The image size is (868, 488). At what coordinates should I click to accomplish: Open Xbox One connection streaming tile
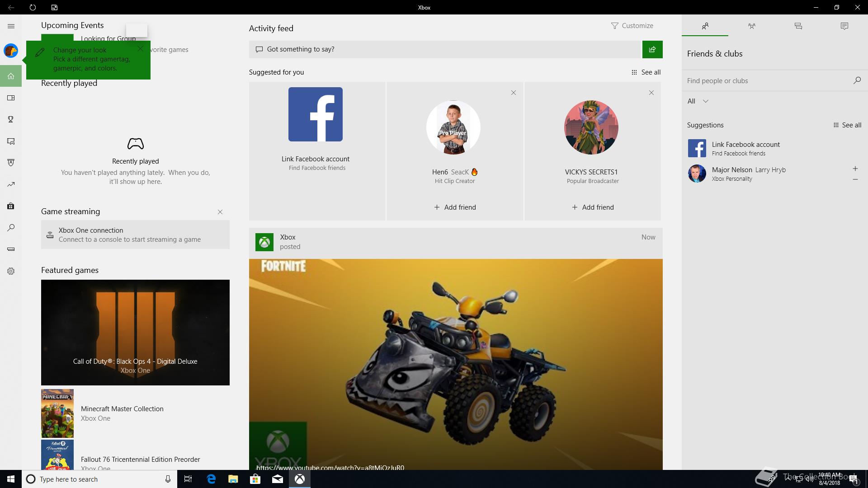coord(135,235)
